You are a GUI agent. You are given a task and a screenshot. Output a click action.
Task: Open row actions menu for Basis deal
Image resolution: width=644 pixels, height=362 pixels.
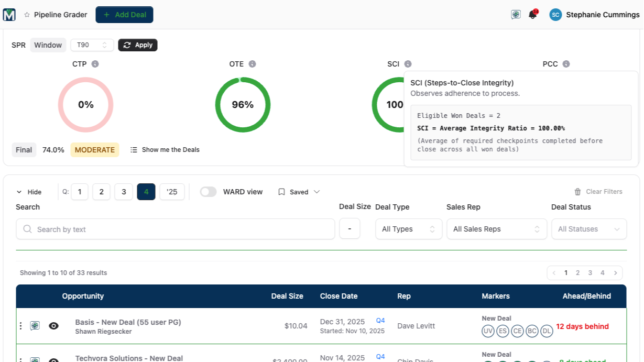pyautogui.click(x=20, y=326)
